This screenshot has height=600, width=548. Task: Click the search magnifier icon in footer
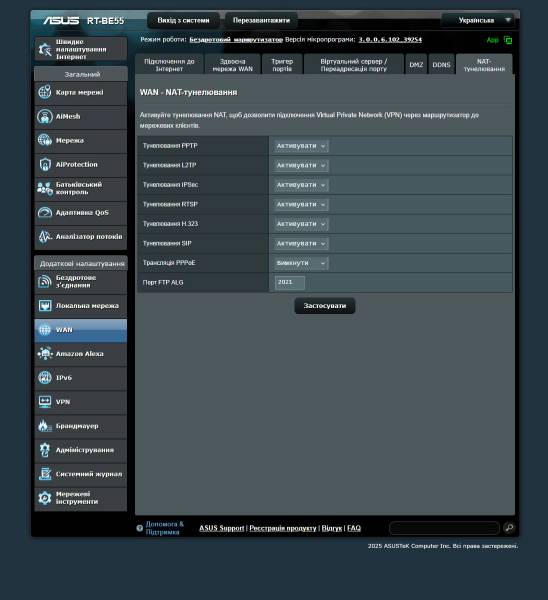[509, 528]
